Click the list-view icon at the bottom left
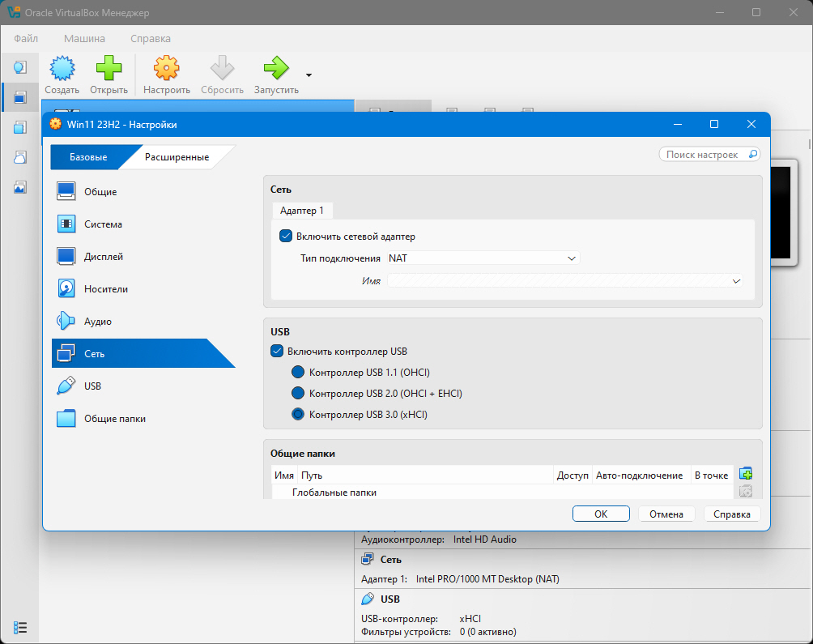 (20, 628)
